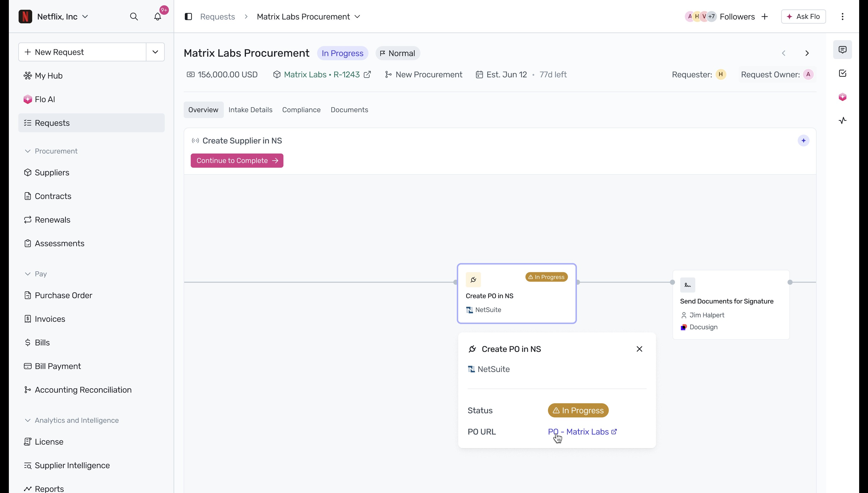The height and width of the screenshot is (493, 868).
Task: Click the In Progress status pill in popup
Action: pyautogui.click(x=578, y=410)
